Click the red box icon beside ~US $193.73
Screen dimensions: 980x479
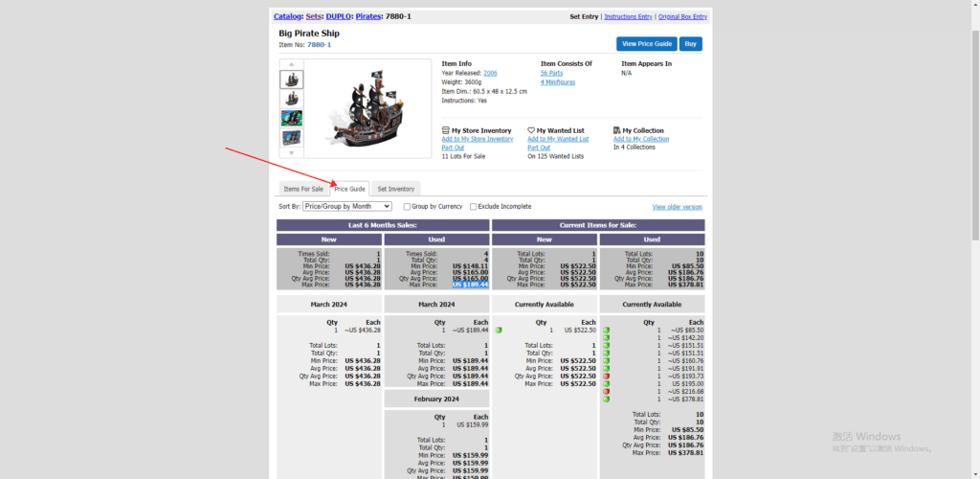point(606,376)
